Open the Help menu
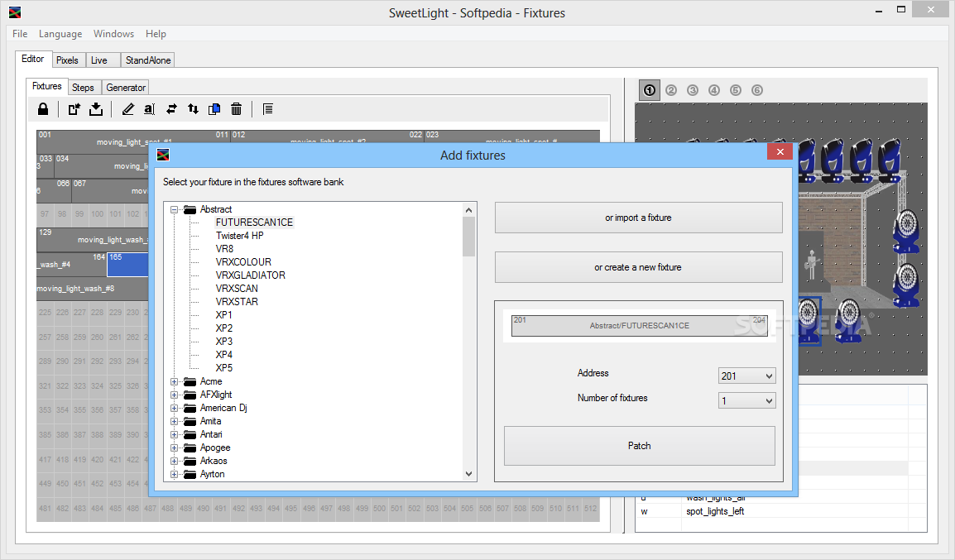Screen dimensions: 955x560 click(x=156, y=33)
